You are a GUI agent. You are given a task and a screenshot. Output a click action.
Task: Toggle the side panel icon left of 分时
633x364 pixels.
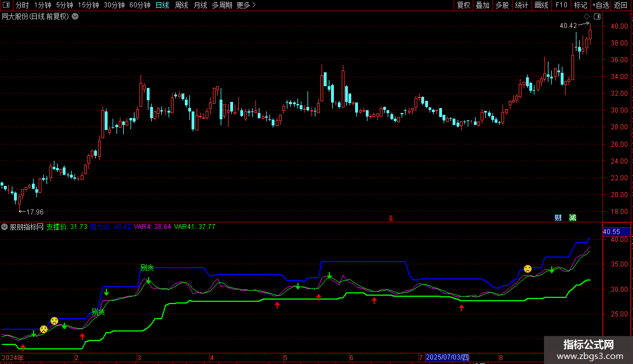point(6,5)
